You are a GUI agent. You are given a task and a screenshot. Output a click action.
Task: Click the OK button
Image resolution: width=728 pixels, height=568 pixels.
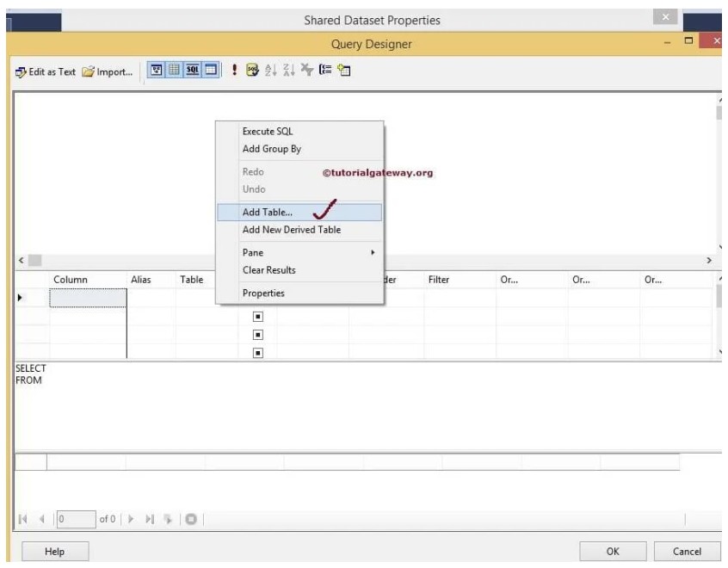[x=613, y=552]
